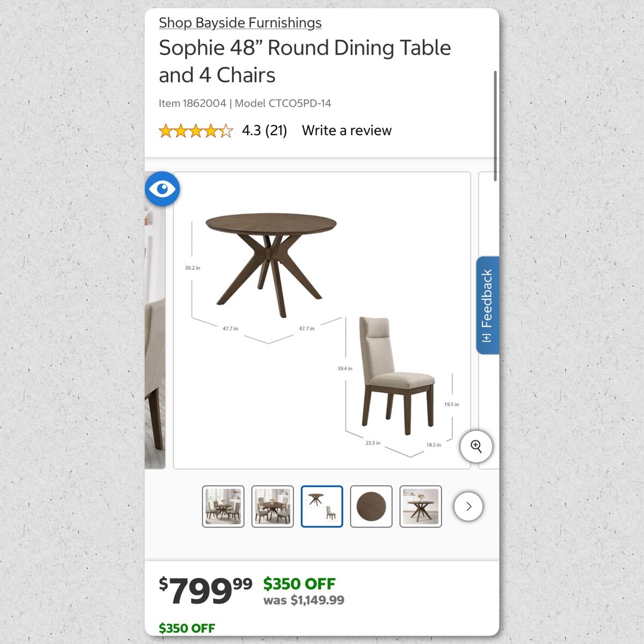This screenshot has width=644, height=644.
Task: Click the star rating icons
Action: click(196, 130)
